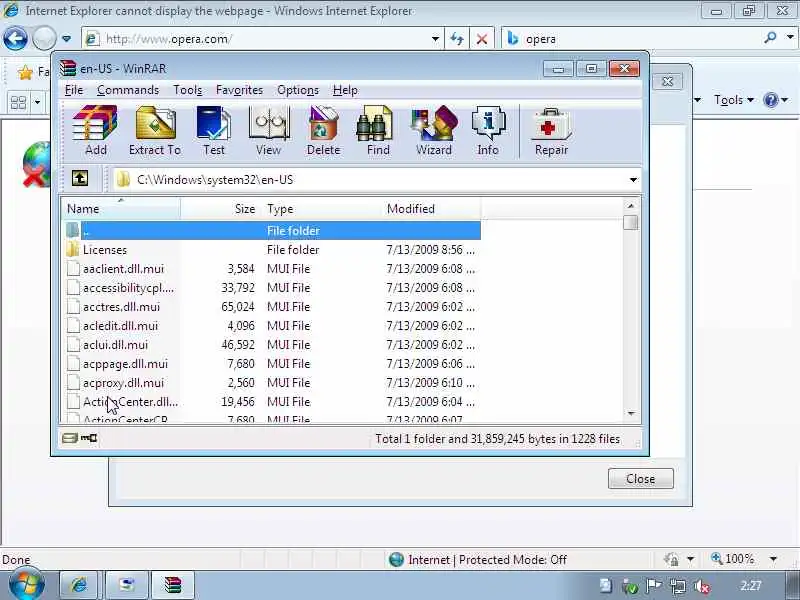The height and width of the screenshot is (600, 800).
Task: Click the IE search box containing opera
Action: coord(631,38)
